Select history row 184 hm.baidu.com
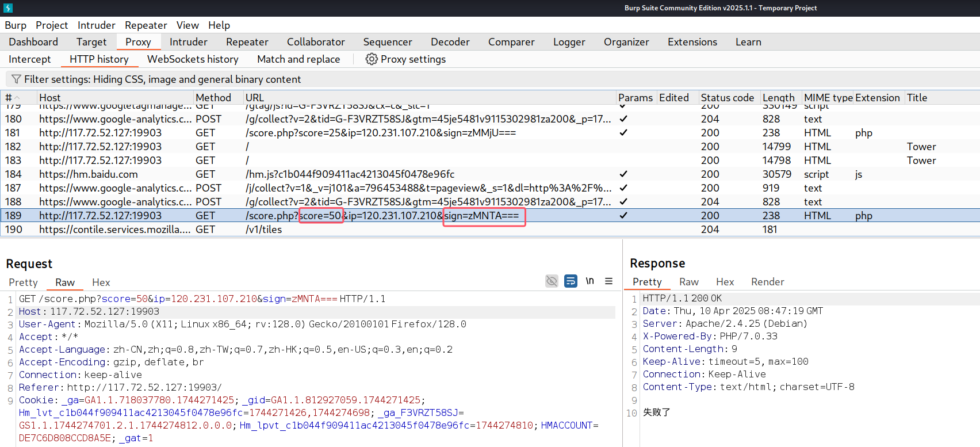The image size is (980, 447). [x=490, y=174]
